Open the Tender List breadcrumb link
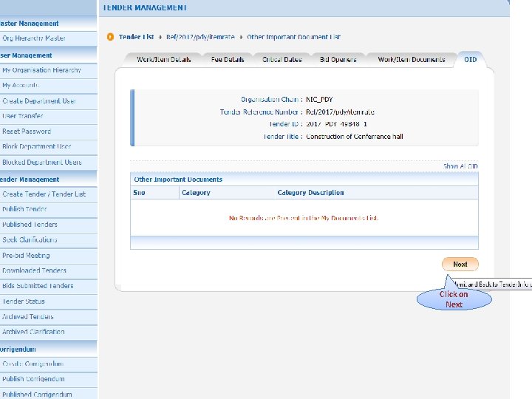Viewport: 532px width, 399px height. pos(136,37)
